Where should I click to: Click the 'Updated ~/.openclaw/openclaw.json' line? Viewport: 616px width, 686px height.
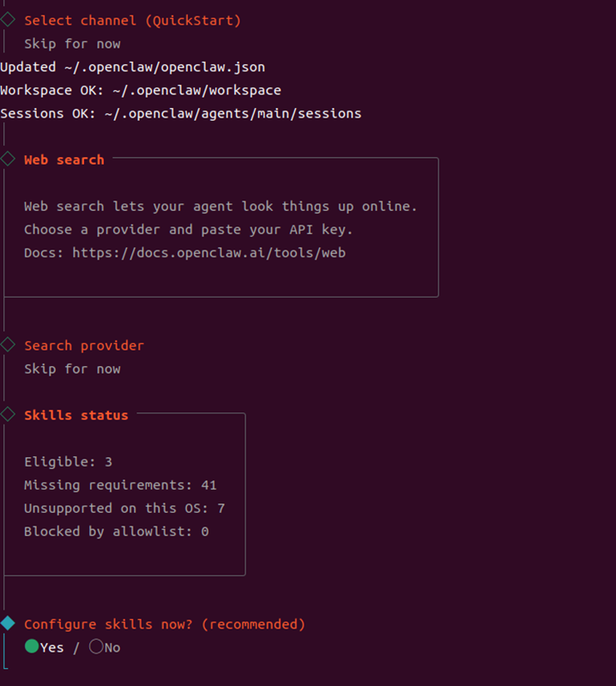click(133, 67)
